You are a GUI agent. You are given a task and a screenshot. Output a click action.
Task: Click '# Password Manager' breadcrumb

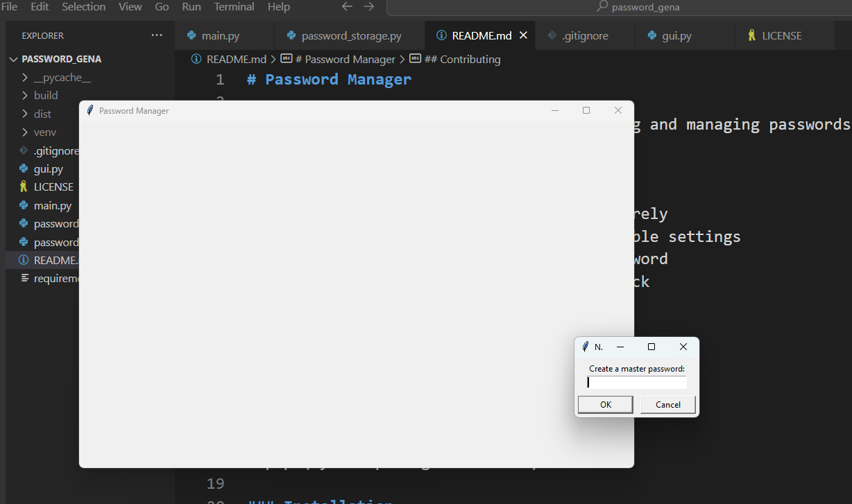click(x=346, y=60)
